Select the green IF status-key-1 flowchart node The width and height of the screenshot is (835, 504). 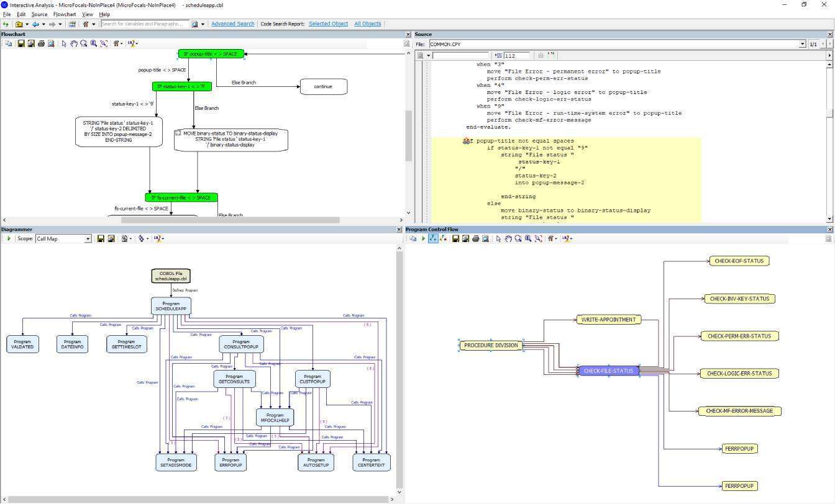click(x=181, y=87)
